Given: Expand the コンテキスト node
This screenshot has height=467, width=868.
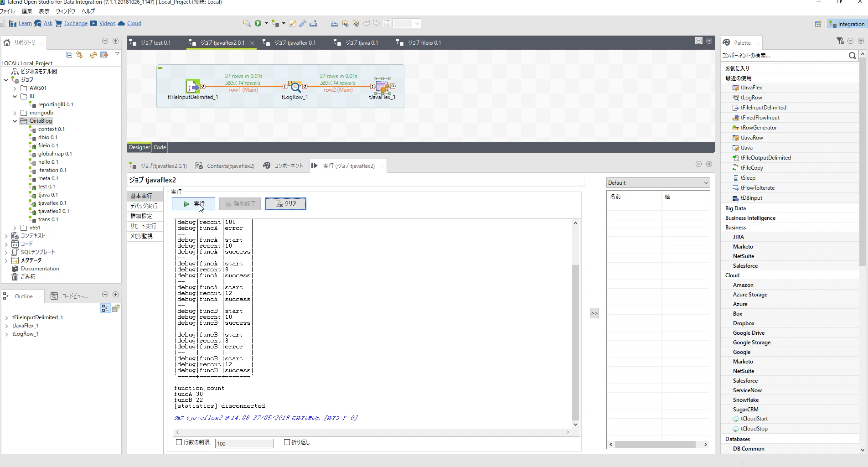Looking at the screenshot, I should point(6,236).
